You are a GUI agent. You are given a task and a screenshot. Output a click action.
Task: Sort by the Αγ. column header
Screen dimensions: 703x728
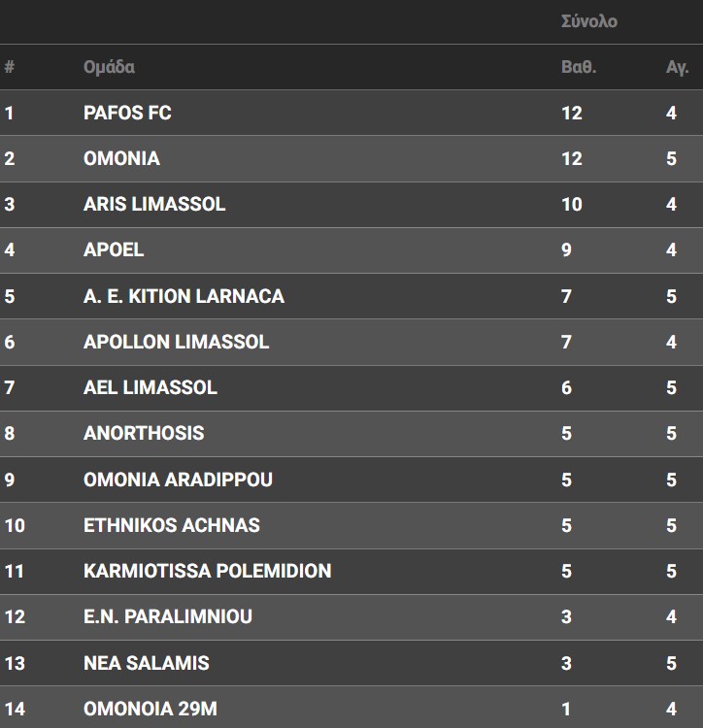677,67
